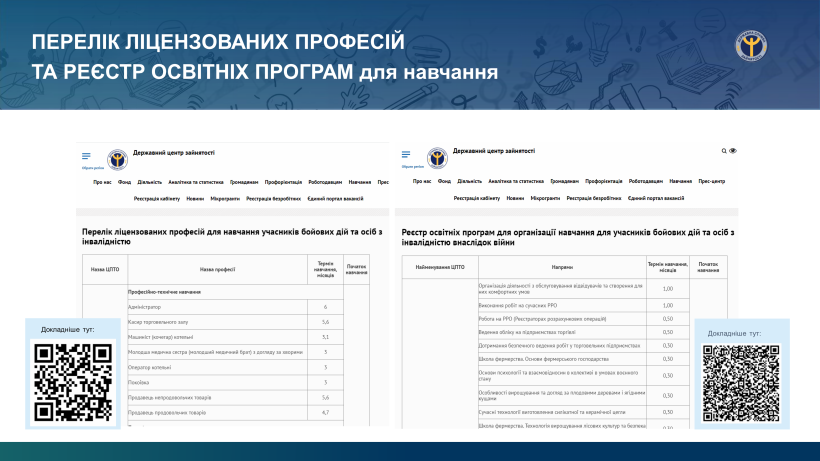This screenshot has width=820, height=461.
Task: Click 'Докладніше тут:' label above left QR
Action: pyautogui.click(x=67, y=330)
